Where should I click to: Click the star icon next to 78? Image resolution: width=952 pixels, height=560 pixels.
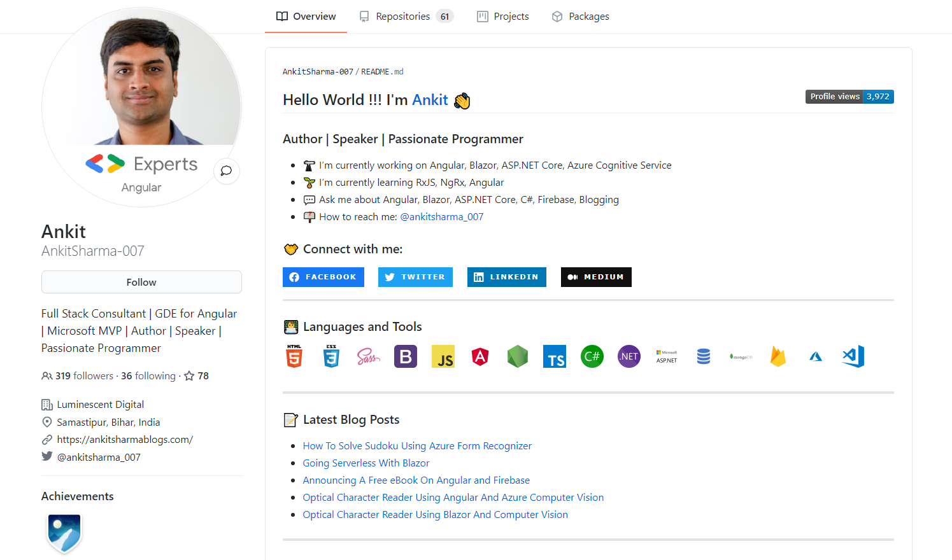point(189,376)
